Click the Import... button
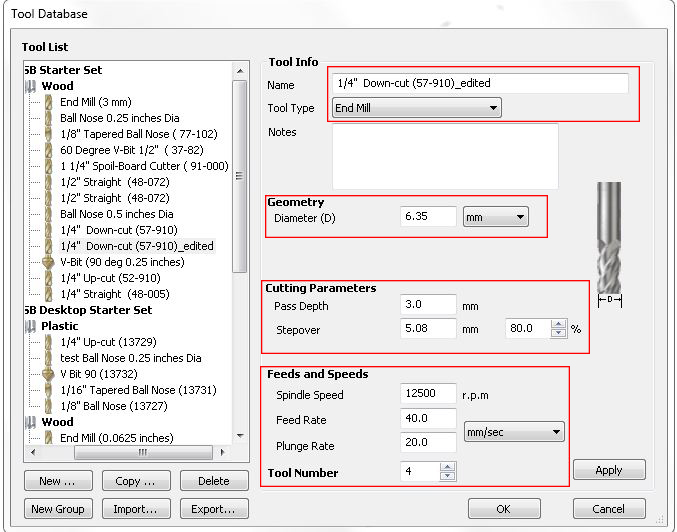677x532 pixels. pos(136,509)
